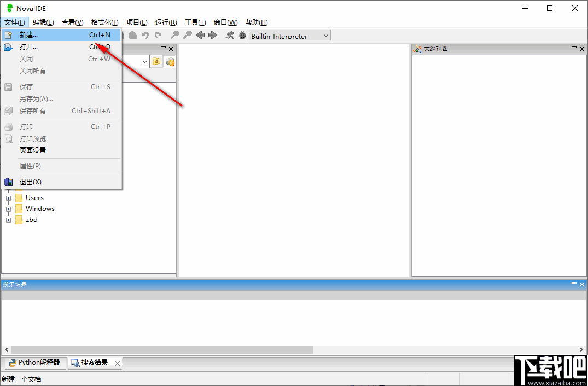Click the running man Run icon
The image size is (588, 386).
click(230, 35)
